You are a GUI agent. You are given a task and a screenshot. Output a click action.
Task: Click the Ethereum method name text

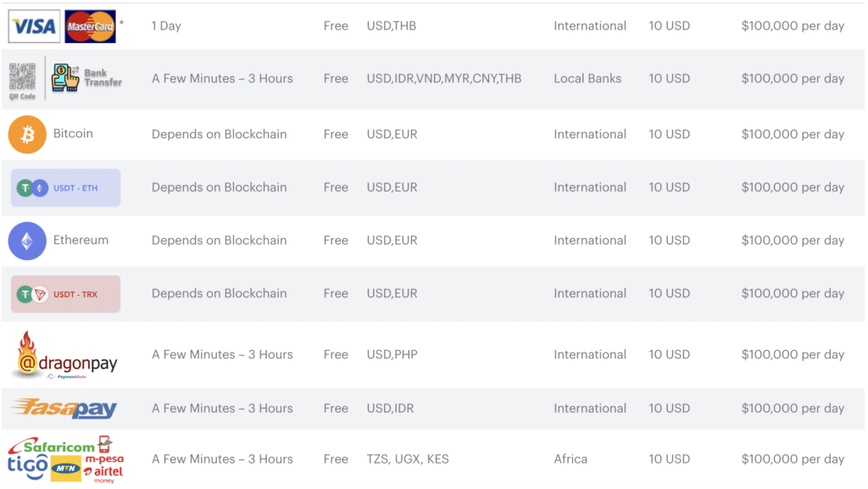point(81,241)
